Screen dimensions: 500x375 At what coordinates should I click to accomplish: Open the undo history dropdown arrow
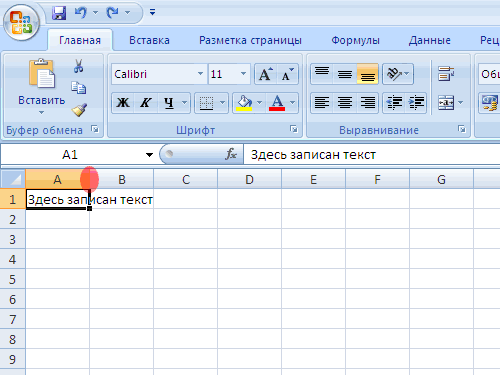pos(96,13)
